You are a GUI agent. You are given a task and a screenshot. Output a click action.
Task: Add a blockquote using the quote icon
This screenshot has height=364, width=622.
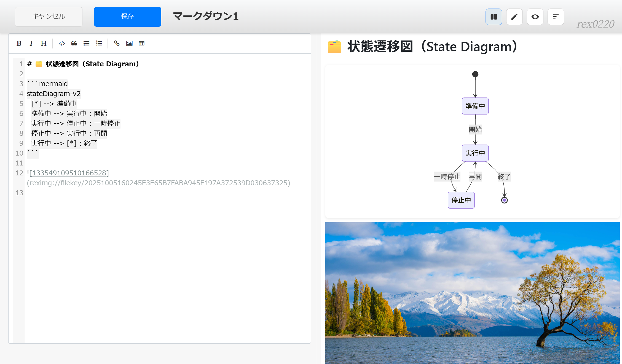[74, 44]
